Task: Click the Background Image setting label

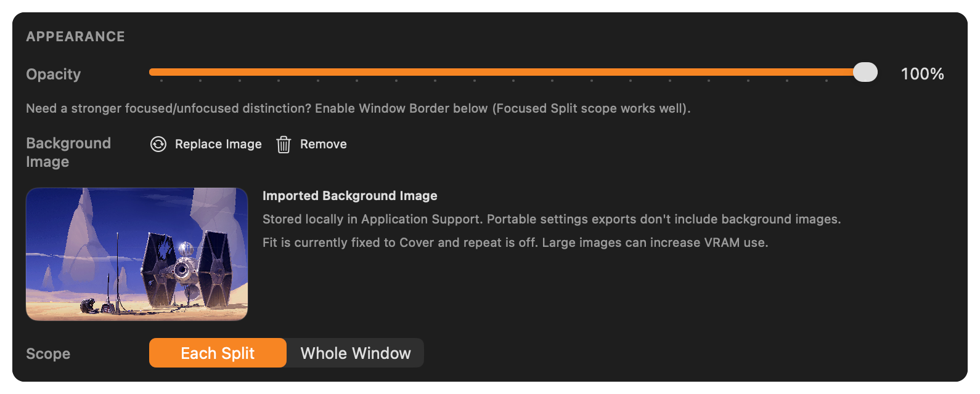Action: pyautogui.click(x=68, y=152)
